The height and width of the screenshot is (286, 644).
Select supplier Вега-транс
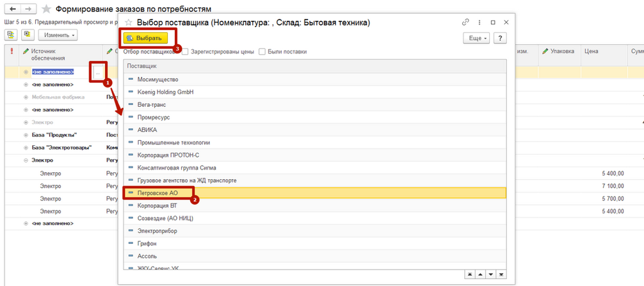point(314,104)
